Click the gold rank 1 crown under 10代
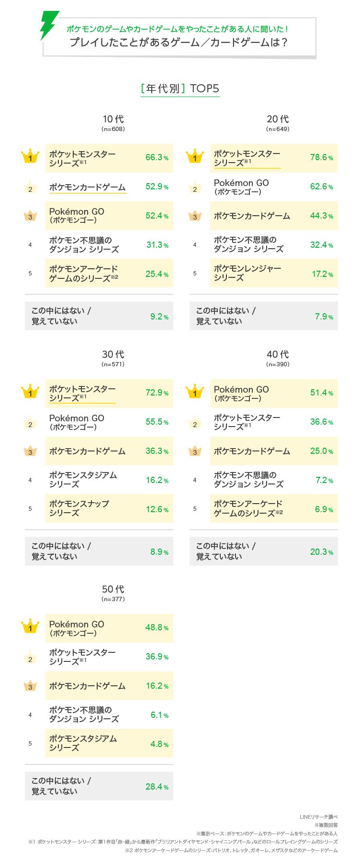 tap(30, 157)
